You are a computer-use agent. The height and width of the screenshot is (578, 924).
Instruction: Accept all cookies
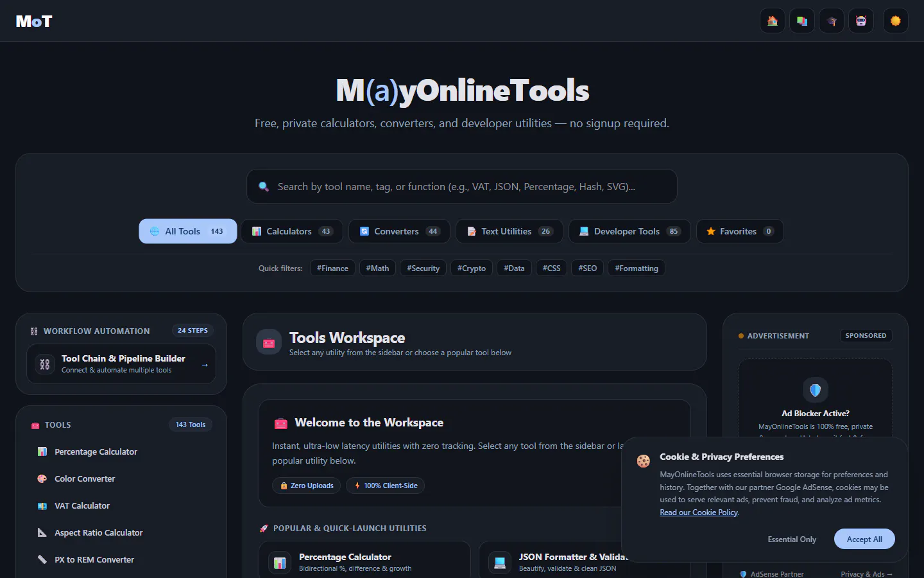[864, 539]
